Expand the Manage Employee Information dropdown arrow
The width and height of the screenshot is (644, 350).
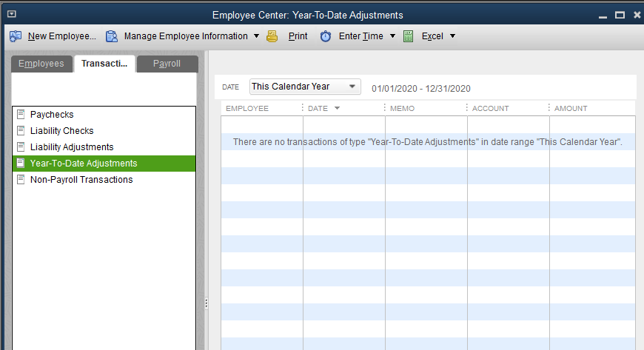(x=256, y=36)
